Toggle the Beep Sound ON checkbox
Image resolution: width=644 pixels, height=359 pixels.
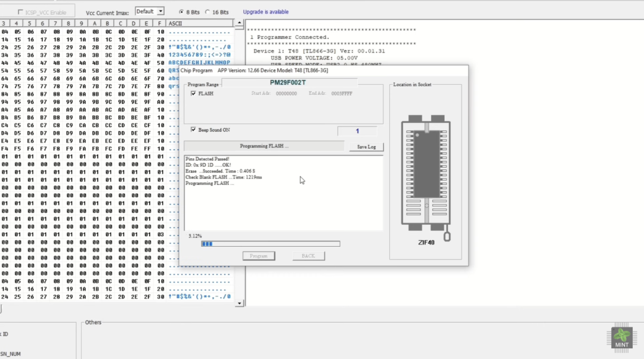(193, 130)
